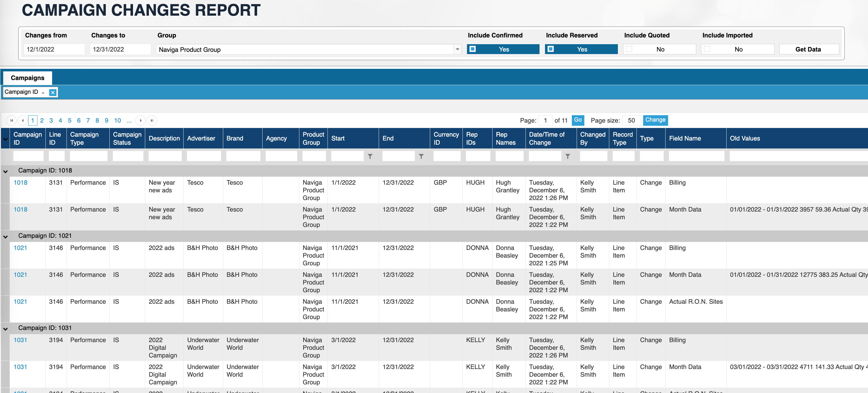Image resolution: width=868 pixels, height=393 pixels.
Task: Open the Group dropdown list
Action: pos(457,50)
